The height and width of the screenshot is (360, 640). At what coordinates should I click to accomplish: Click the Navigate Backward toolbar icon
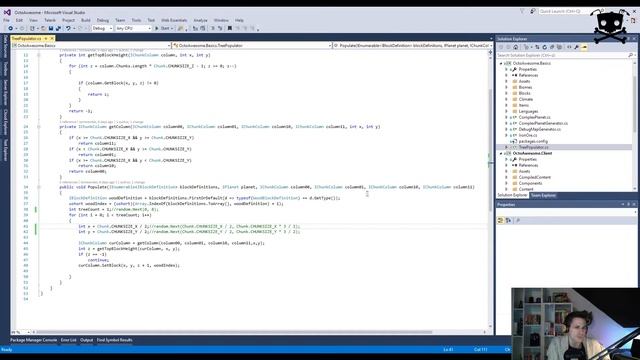[x=11, y=29]
